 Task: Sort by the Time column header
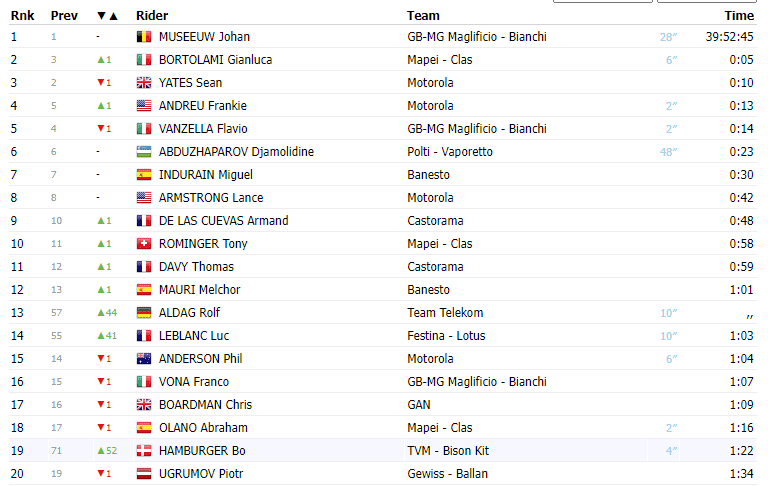coord(739,16)
